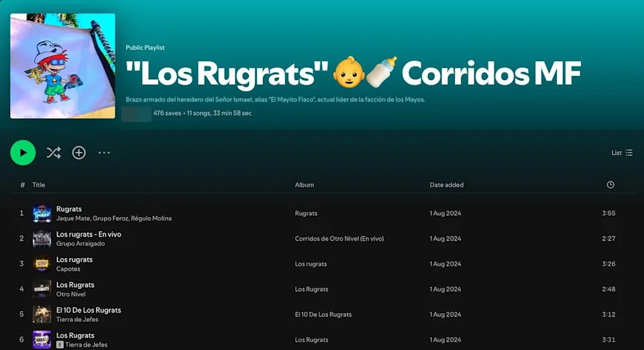Click cover art of track 6 Los Rugrats
The height and width of the screenshot is (350, 644).
(42, 340)
